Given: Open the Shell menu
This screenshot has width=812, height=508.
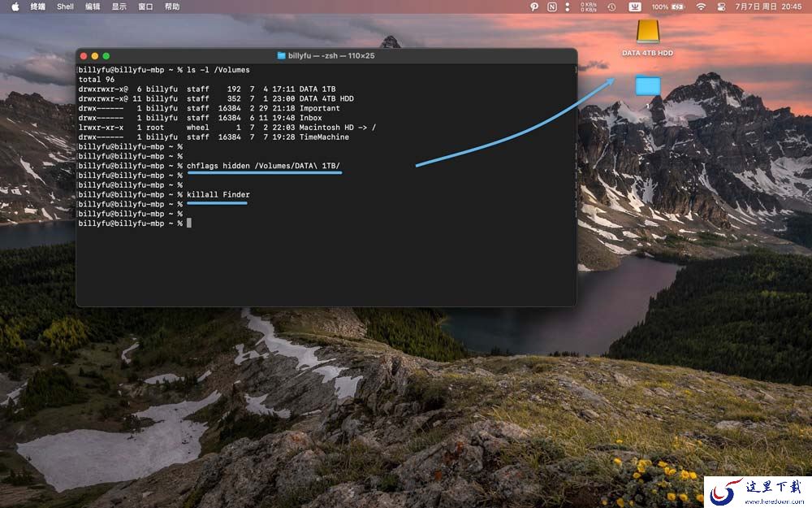Looking at the screenshot, I should (x=65, y=7).
